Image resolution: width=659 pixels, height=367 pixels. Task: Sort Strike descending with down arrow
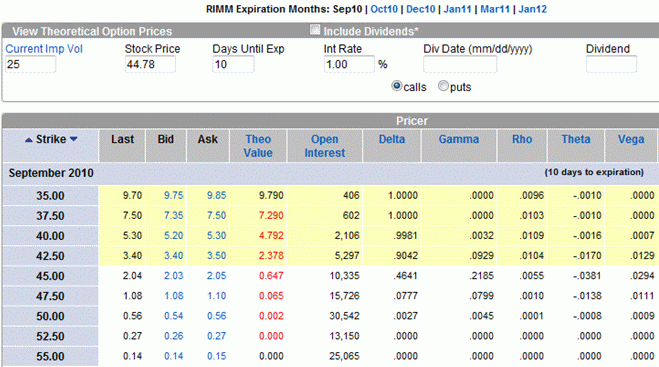coord(74,139)
